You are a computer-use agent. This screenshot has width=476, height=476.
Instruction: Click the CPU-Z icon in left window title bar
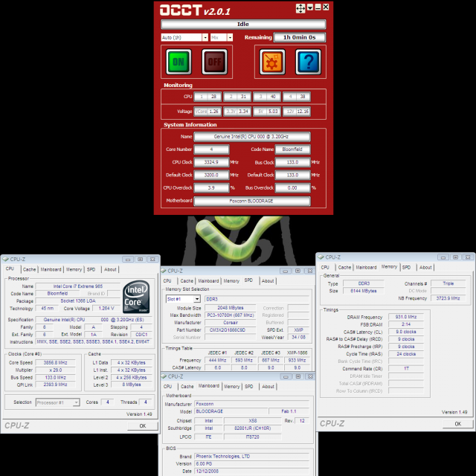pos(5,260)
